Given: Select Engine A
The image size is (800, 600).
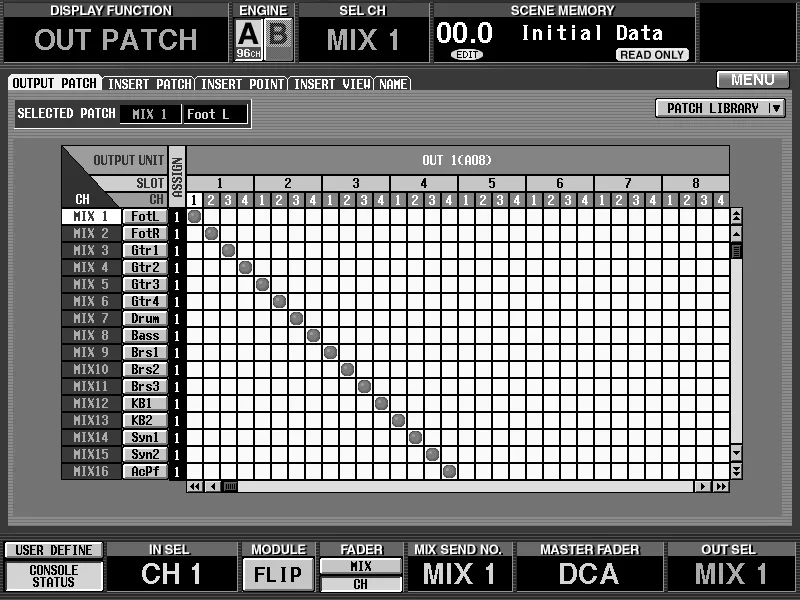Looking at the screenshot, I should pyautogui.click(x=248, y=39).
